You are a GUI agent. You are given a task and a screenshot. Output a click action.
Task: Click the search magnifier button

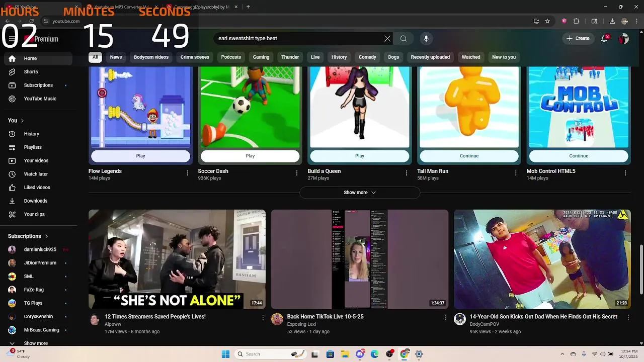[x=404, y=39]
